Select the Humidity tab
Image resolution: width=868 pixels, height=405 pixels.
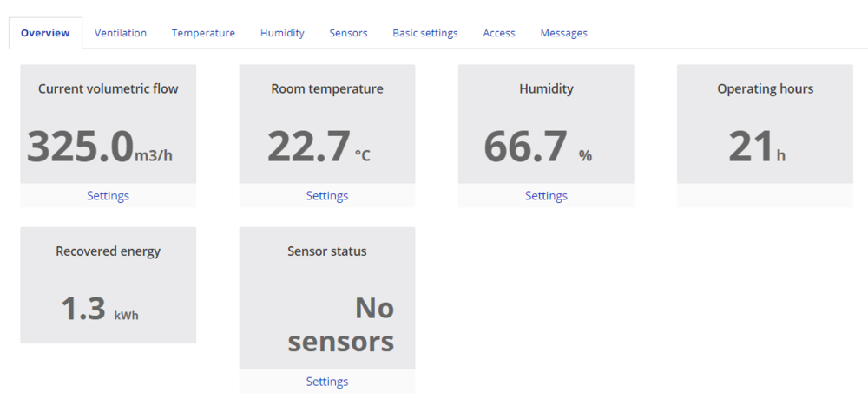click(x=282, y=33)
